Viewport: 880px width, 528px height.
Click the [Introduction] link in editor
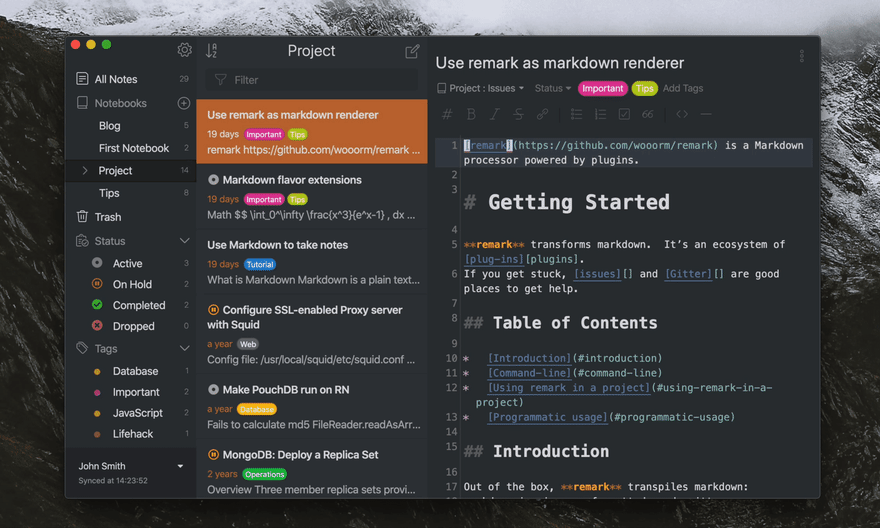click(x=529, y=358)
